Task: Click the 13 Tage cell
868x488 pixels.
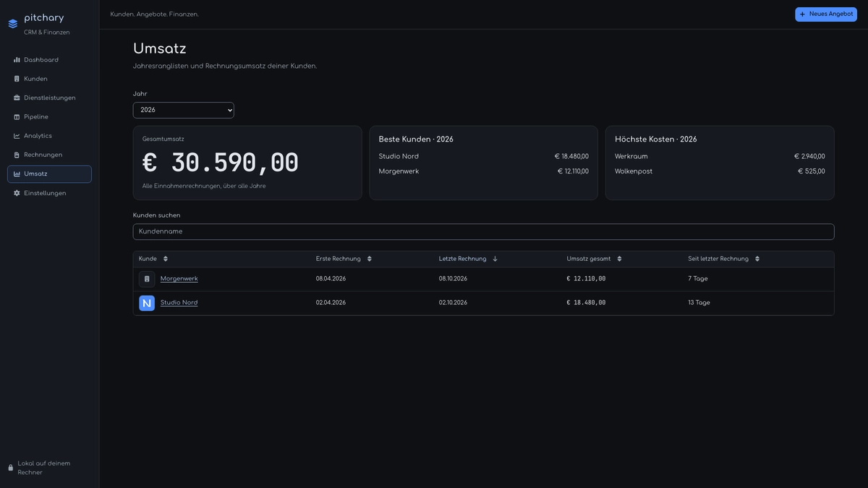Action: [699, 303]
